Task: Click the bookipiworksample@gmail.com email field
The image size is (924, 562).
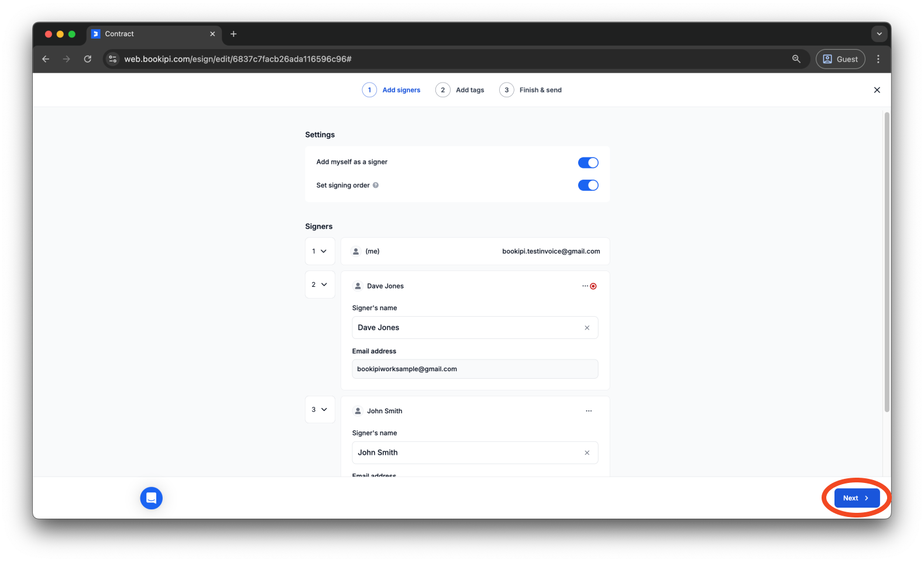Action: pos(475,369)
